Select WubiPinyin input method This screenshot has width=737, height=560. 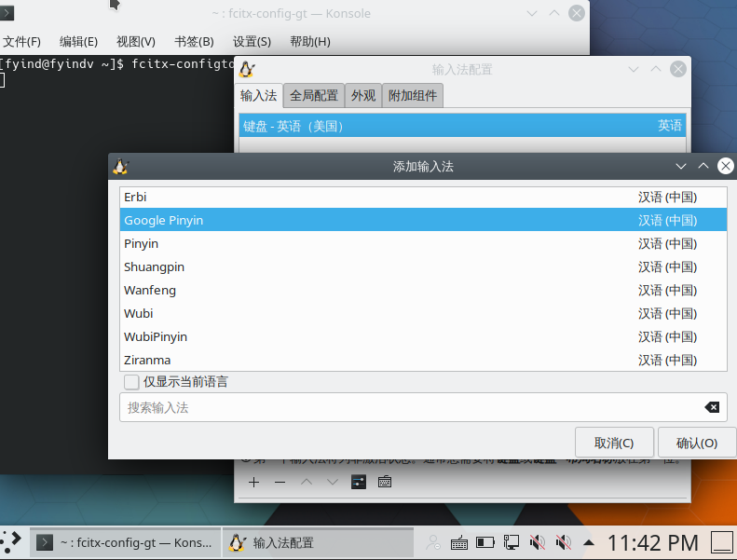pos(423,336)
